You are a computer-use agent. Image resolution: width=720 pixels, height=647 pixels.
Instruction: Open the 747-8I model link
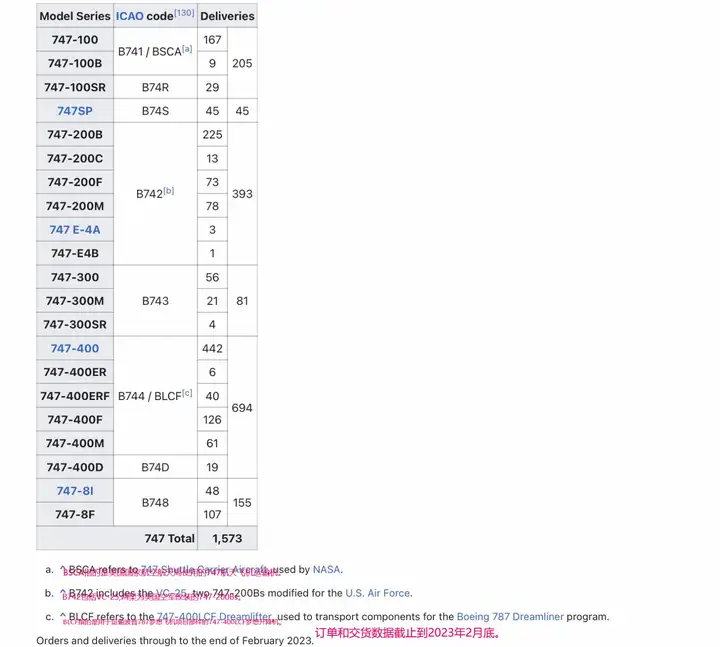[75, 491]
